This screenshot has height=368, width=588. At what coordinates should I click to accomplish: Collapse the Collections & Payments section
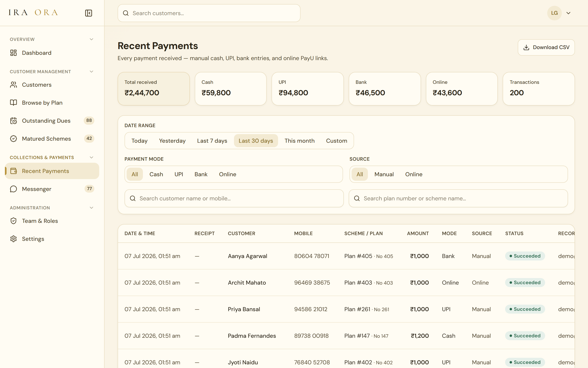[x=91, y=157]
